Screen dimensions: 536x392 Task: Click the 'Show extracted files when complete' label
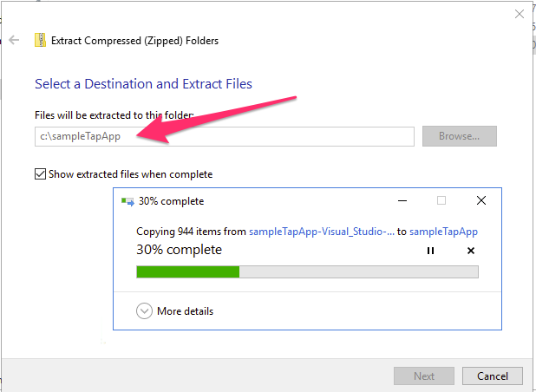pos(131,174)
